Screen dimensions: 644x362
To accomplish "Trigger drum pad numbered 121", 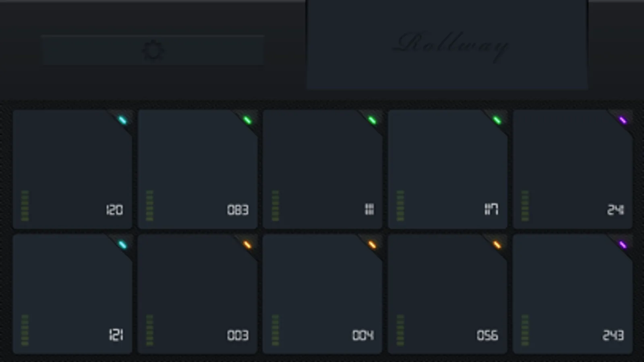I will point(72,294).
